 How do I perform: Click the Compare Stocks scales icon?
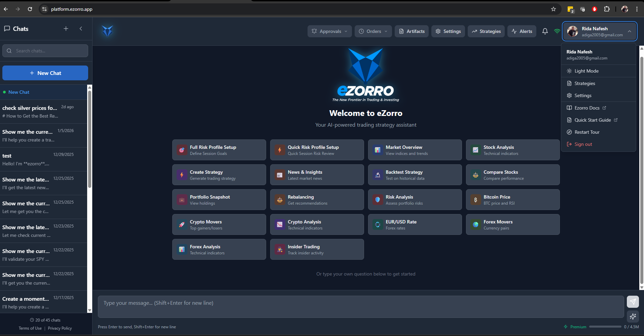[x=475, y=175]
